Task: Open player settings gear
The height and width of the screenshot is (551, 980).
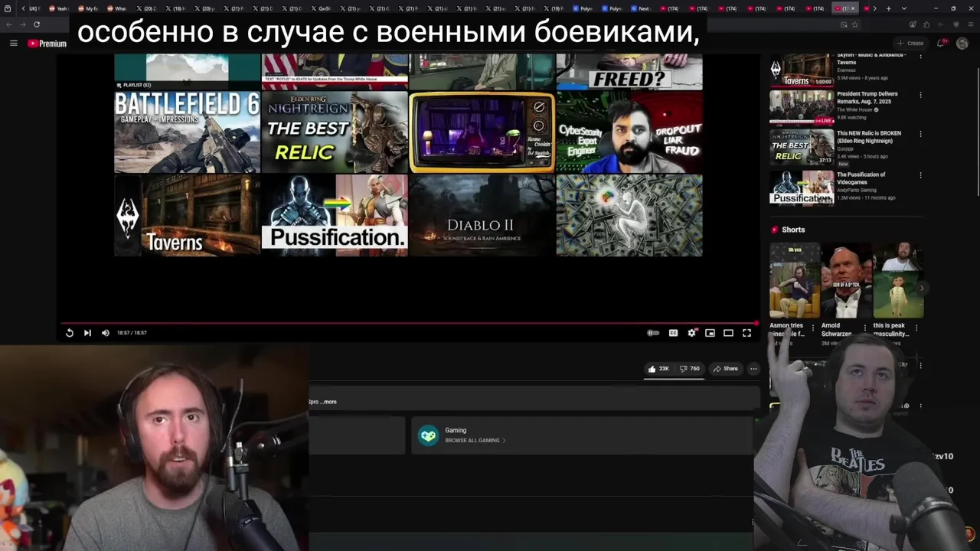Action: pyautogui.click(x=691, y=333)
